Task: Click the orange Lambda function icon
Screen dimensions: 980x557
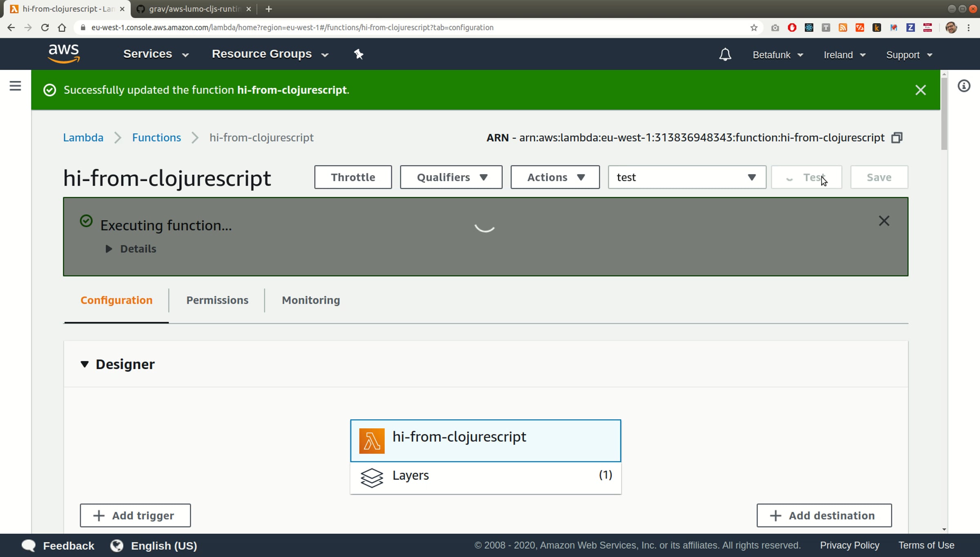Action: point(372,441)
